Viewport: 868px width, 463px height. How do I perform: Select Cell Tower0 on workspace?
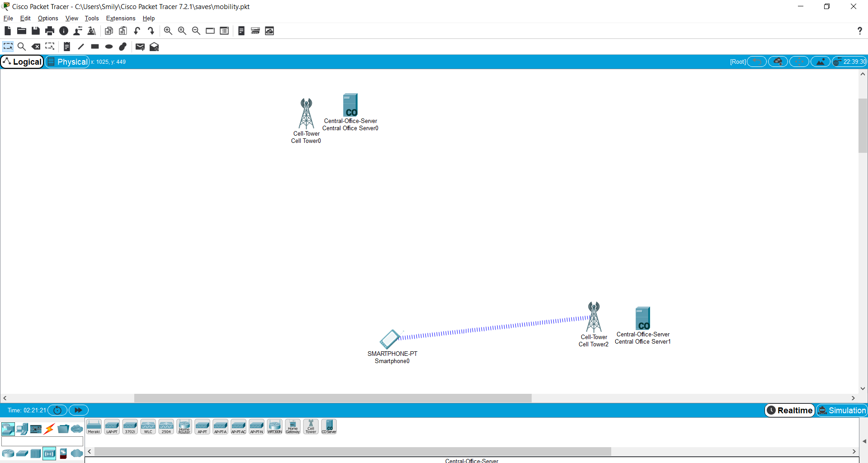coord(307,113)
